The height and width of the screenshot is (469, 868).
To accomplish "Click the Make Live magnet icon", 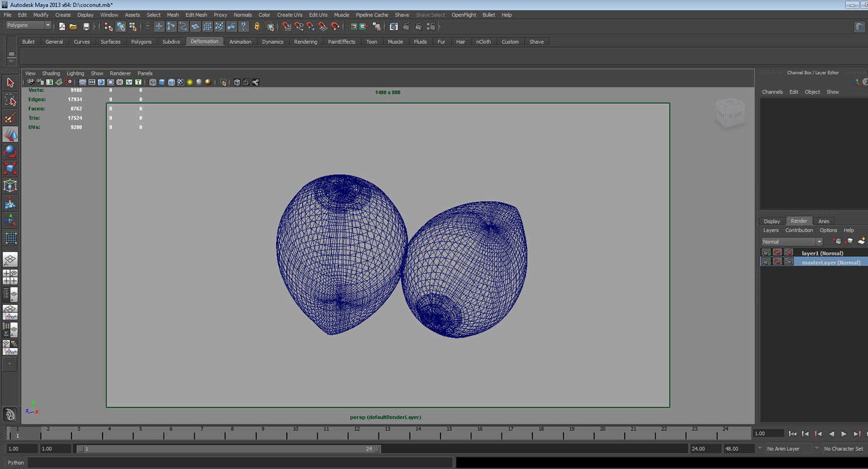I will 335,26.
